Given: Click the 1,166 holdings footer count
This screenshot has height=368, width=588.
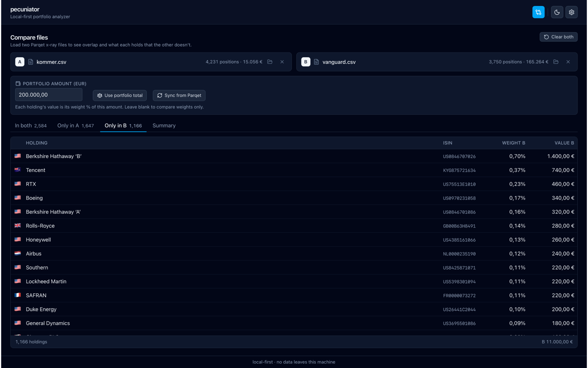Looking at the screenshot, I should [31, 342].
